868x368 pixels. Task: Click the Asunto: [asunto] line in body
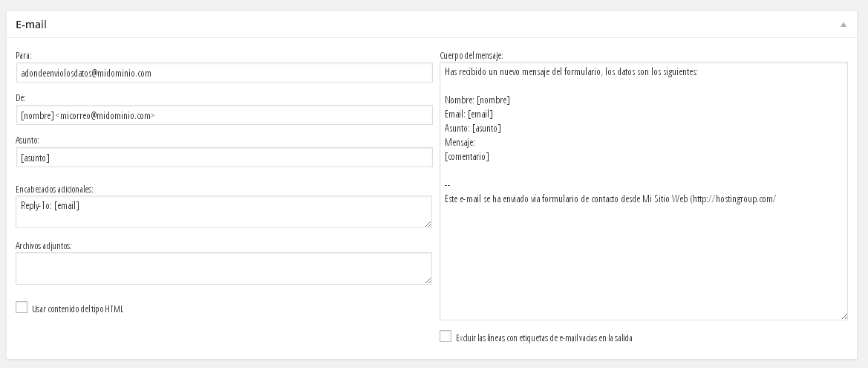coord(473,129)
